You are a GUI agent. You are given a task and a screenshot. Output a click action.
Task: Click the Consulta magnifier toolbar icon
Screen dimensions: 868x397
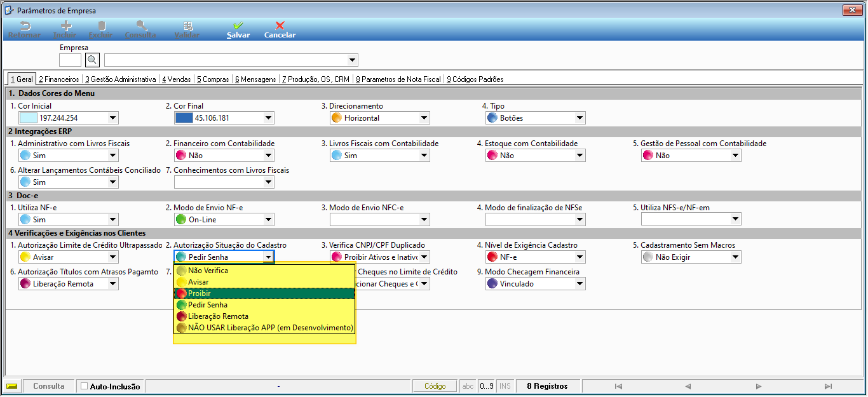tap(141, 26)
